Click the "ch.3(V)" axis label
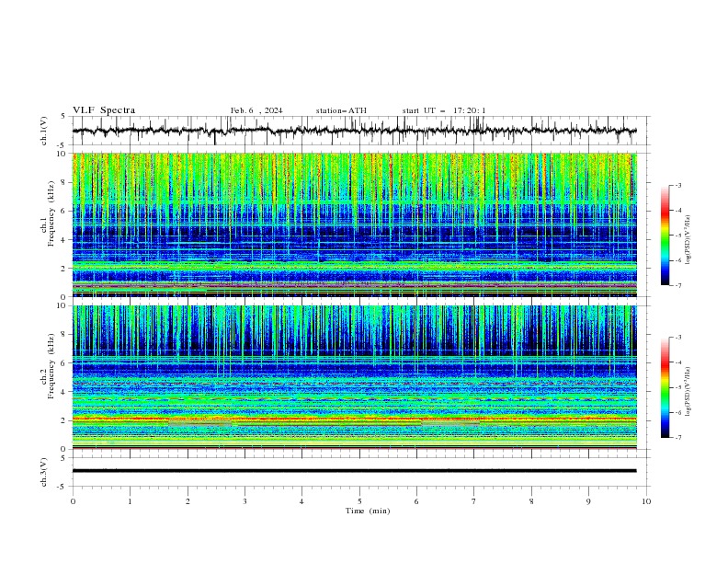This screenshot has height=563, width=728. click(x=43, y=472)
